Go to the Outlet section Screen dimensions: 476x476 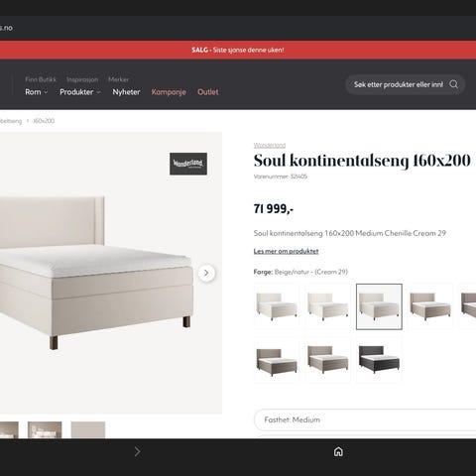[x=208, y=92]
